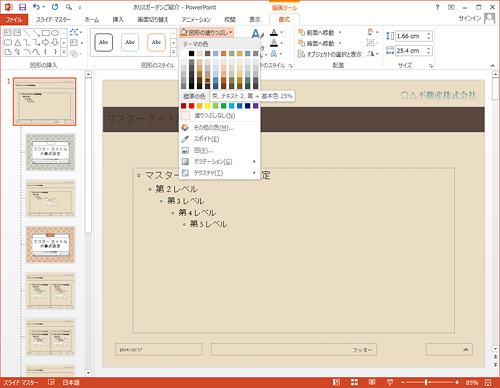Click the フッター footer placeholder
Viewport: 500px width, 388px height.
coord(294,350)
